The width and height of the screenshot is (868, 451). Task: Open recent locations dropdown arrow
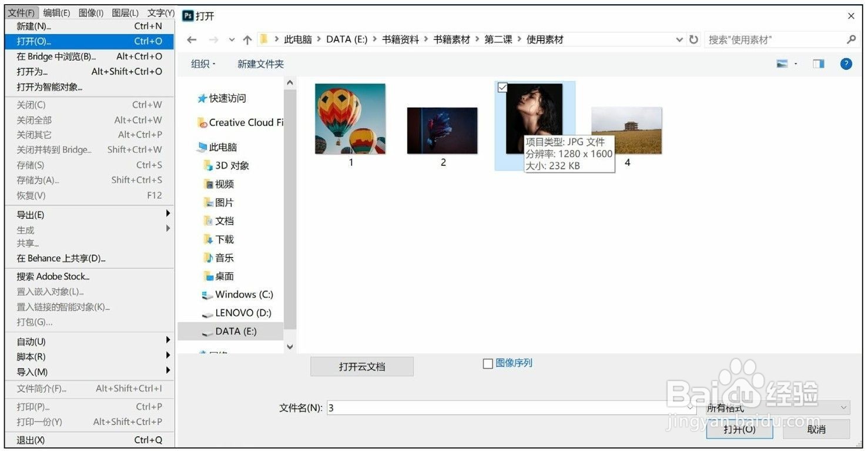point(232,39)
